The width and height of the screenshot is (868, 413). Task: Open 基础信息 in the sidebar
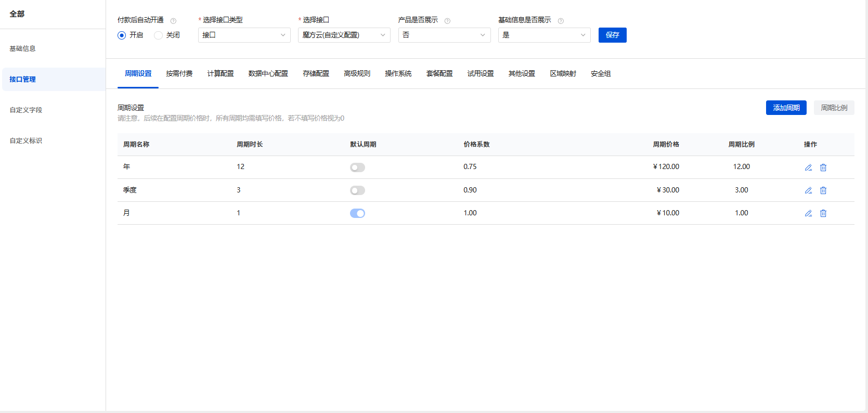pyautogui.click(x=53, y=48)
